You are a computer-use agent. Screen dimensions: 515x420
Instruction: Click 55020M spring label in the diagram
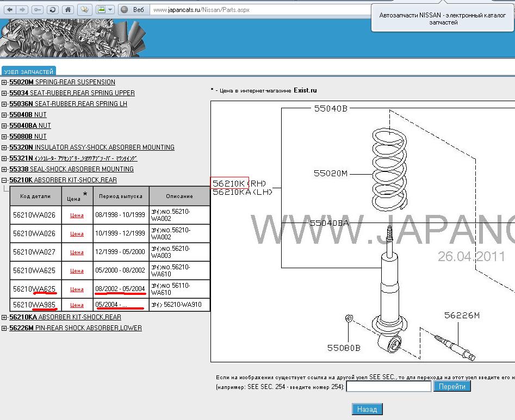point(331,173)
